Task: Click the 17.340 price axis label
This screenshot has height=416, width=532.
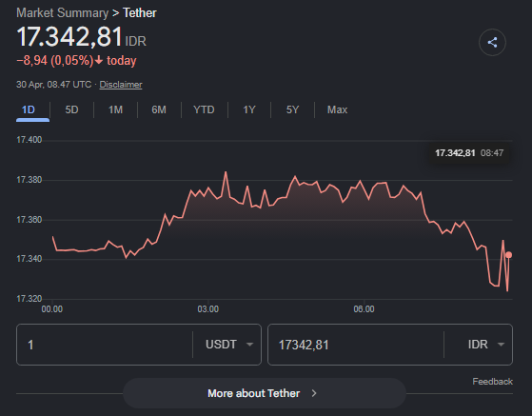Action: click(x=30, y=259)
